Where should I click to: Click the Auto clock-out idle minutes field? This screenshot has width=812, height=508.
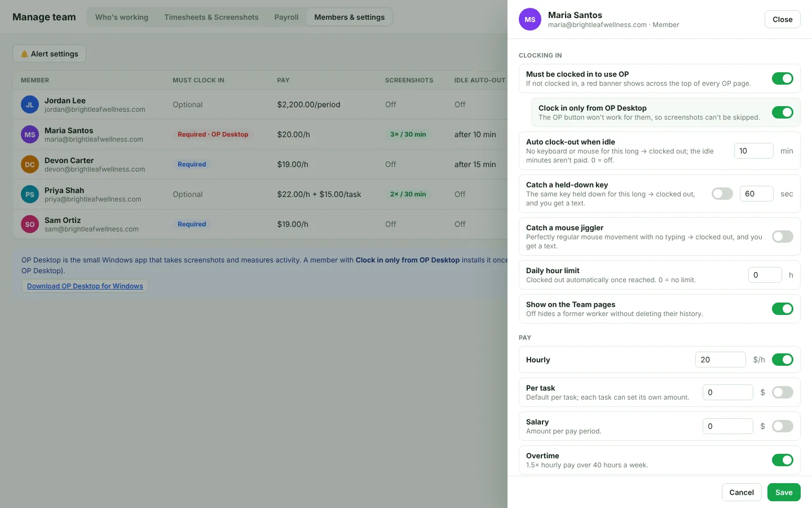[754, 151]
